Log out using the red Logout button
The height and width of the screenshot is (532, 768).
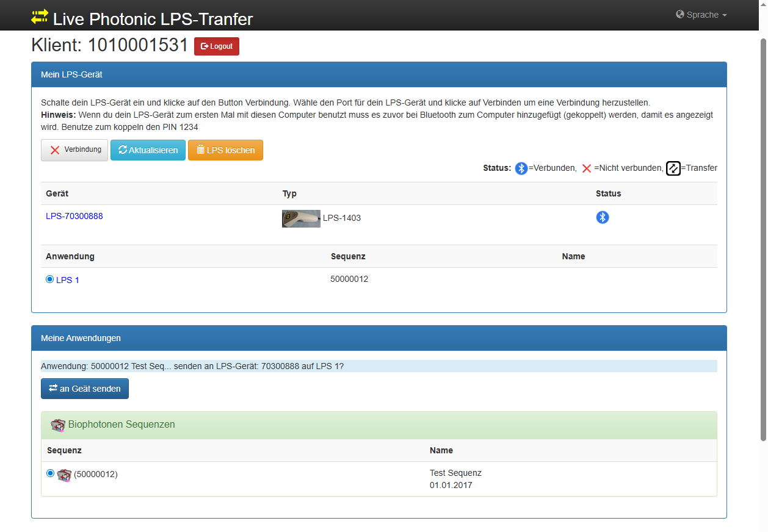217,46
